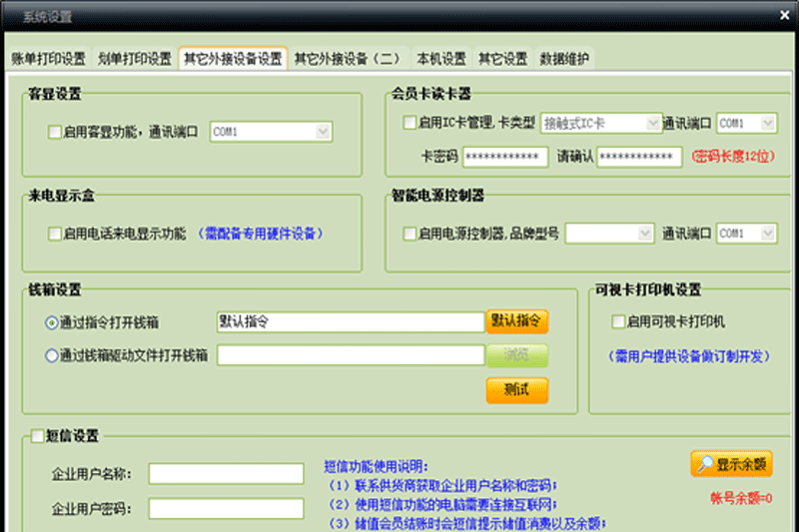
Task: Open the 划单打印设置 tab
Action: click(135, 59)
